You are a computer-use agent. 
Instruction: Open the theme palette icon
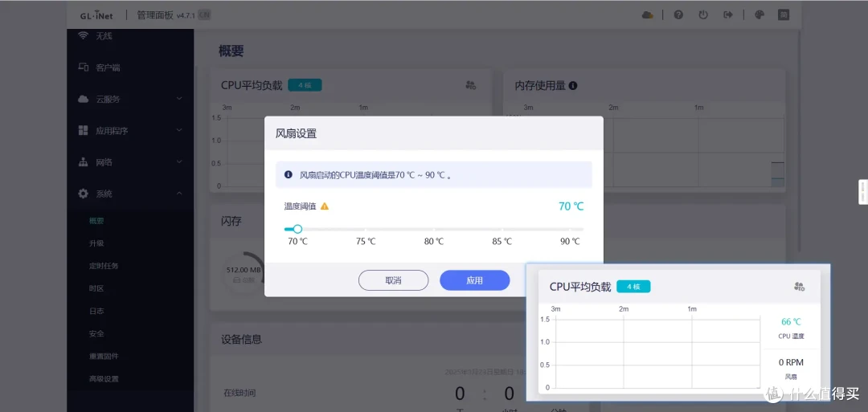[759, 15]
